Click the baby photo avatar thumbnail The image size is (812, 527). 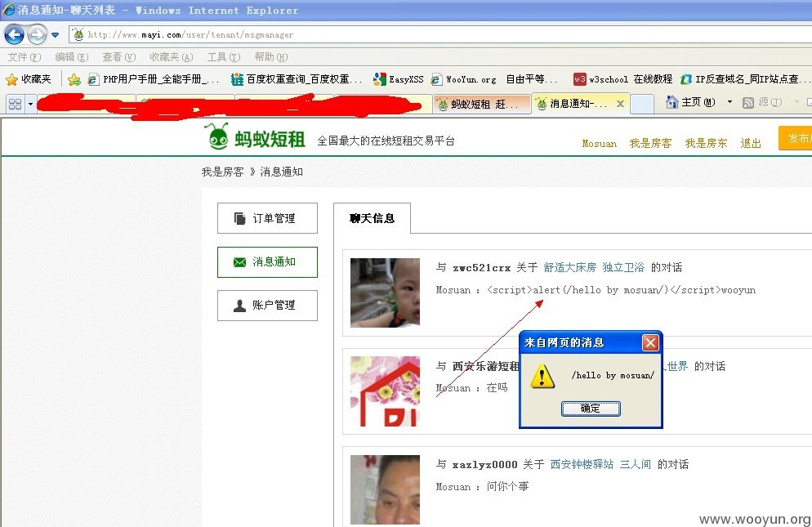pyautogui.click(x=385, y=293)
